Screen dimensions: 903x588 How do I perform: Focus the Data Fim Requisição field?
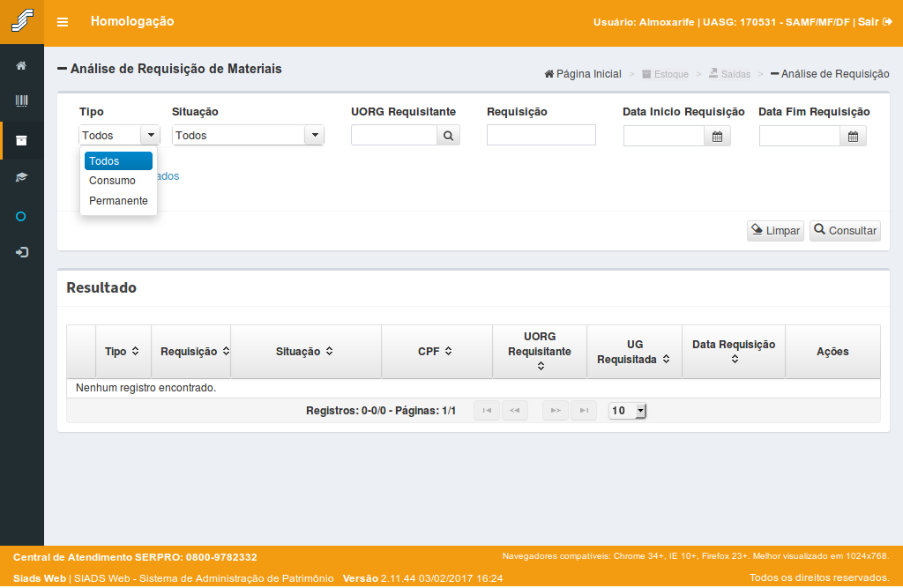[800, 137]
